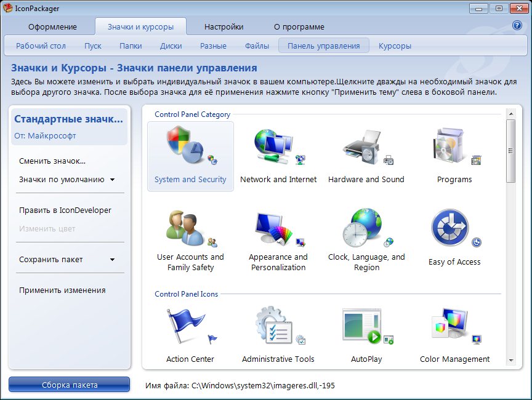This screenshot has height=400, width=532.
Task: Open the help question mark icon
Action: (517, 26)
